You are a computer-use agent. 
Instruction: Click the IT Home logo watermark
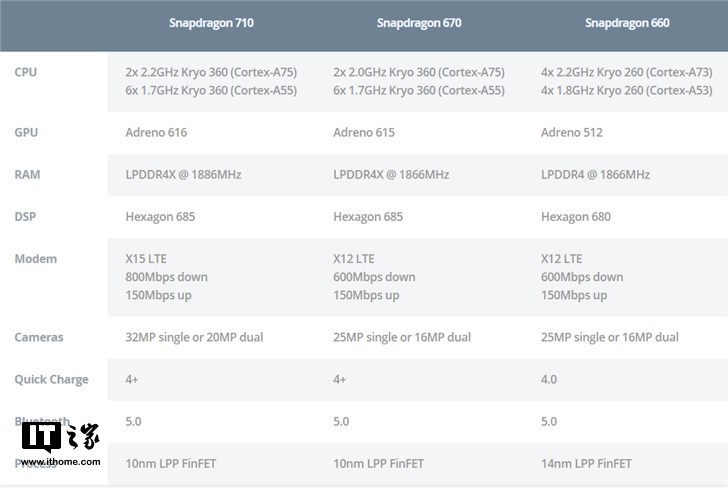pos(60,438)
